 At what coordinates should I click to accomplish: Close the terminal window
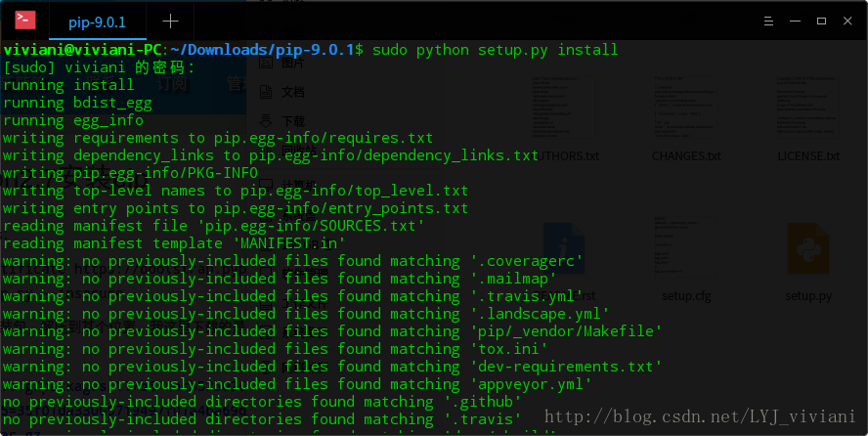(x=847, y=22)
